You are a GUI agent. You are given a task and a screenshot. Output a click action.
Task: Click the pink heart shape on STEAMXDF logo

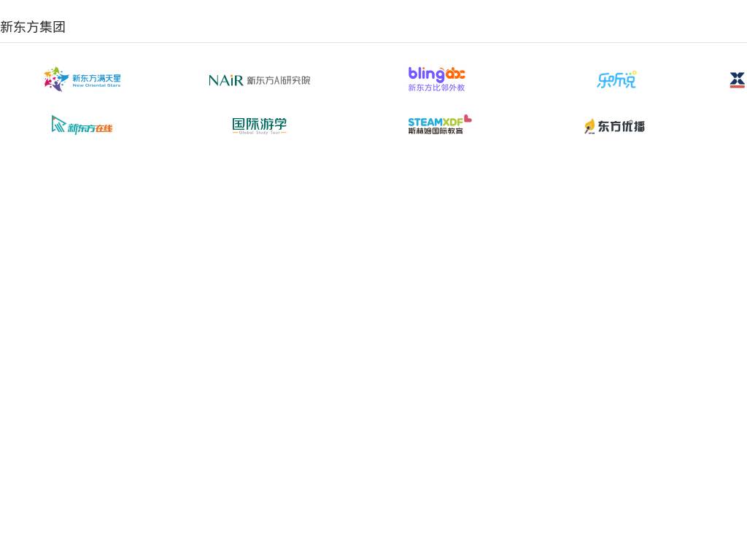coord(468,119)
